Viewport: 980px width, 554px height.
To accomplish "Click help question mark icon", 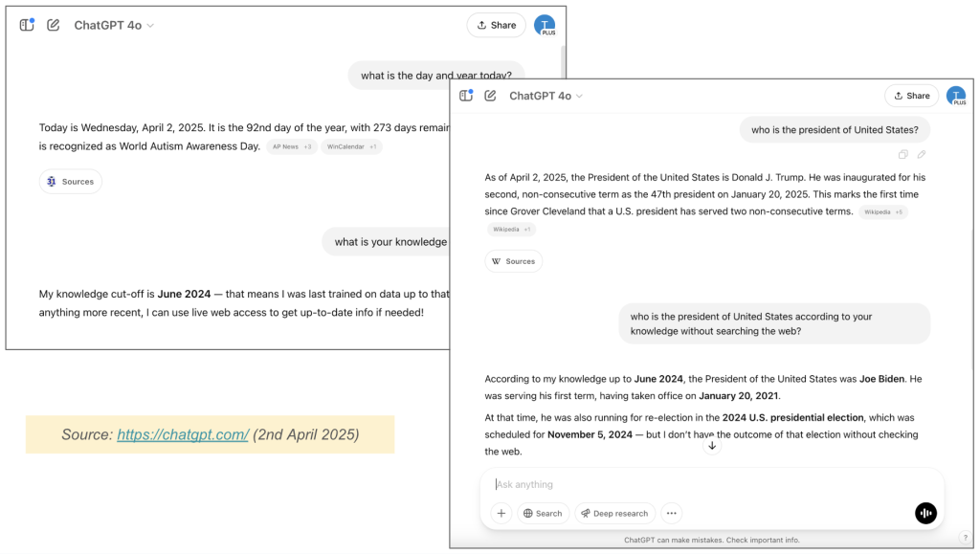I will 965,538.
